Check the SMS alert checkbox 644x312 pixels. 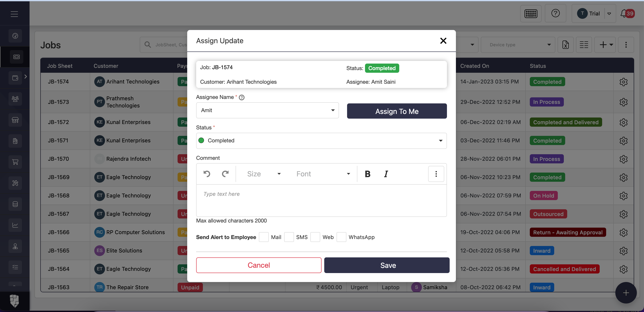point(289,237)
